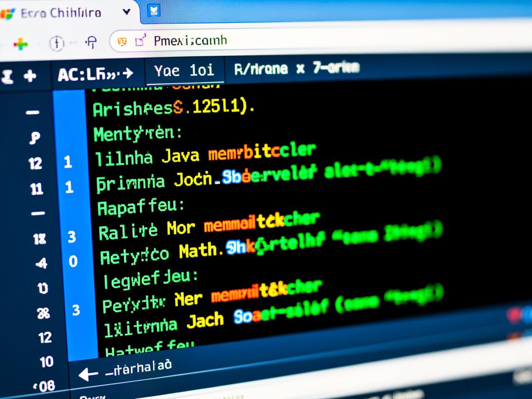This screenshot has height=399, width=532.
Task: Click the share icon in address bar
Action: 140,41
